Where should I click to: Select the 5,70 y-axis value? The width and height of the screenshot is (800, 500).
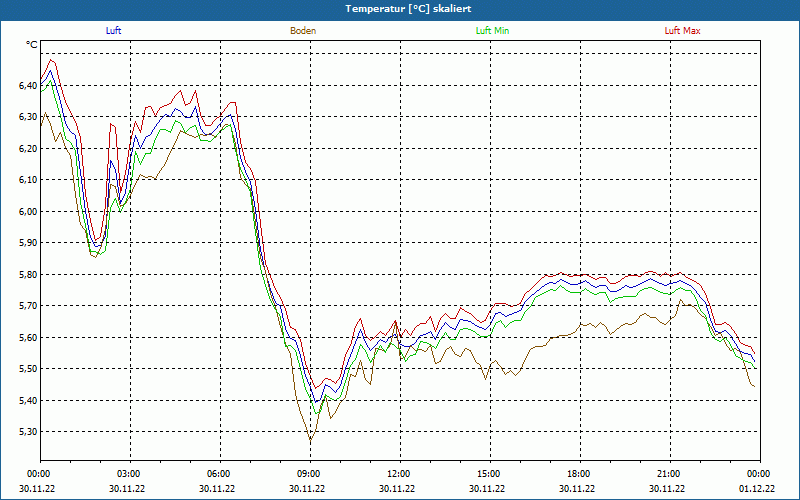tap(28, 306)
